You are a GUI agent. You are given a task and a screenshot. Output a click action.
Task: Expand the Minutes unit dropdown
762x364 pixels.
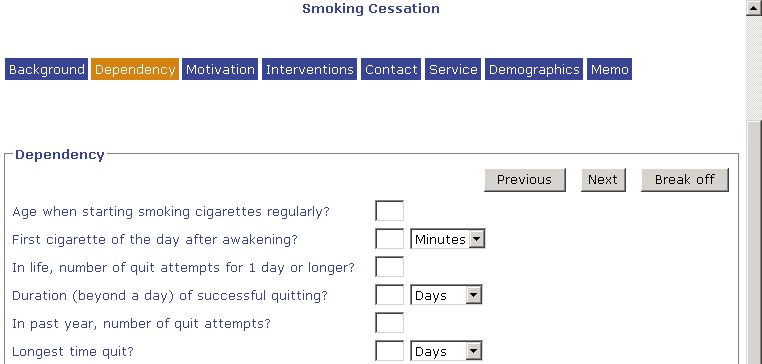pyautogui.click(x=448, y=239)
